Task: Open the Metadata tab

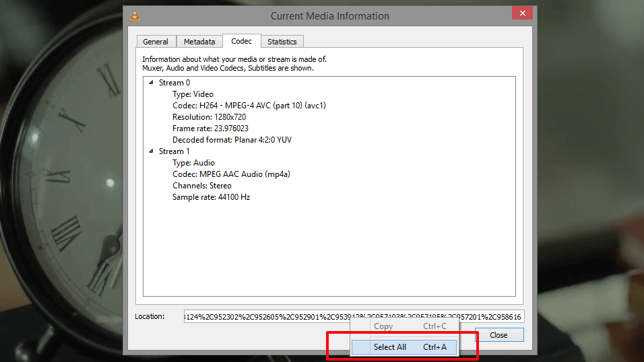Action: click(199, 42)
